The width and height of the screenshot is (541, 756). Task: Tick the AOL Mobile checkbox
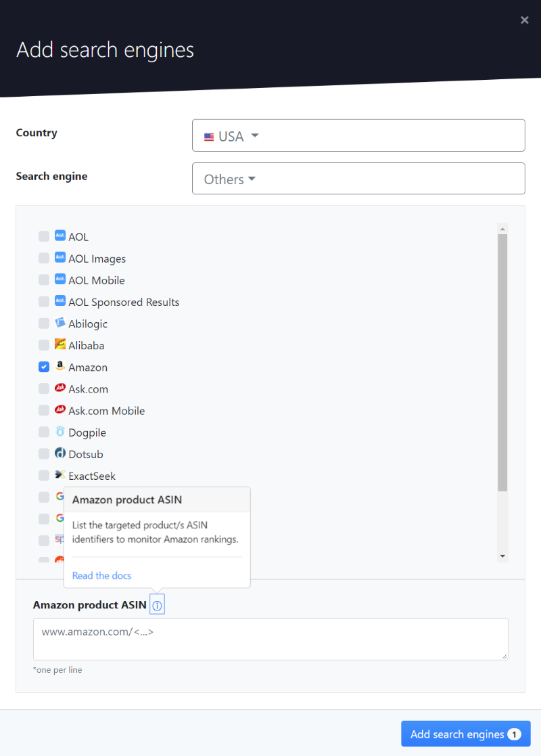(x=44, y=280)
